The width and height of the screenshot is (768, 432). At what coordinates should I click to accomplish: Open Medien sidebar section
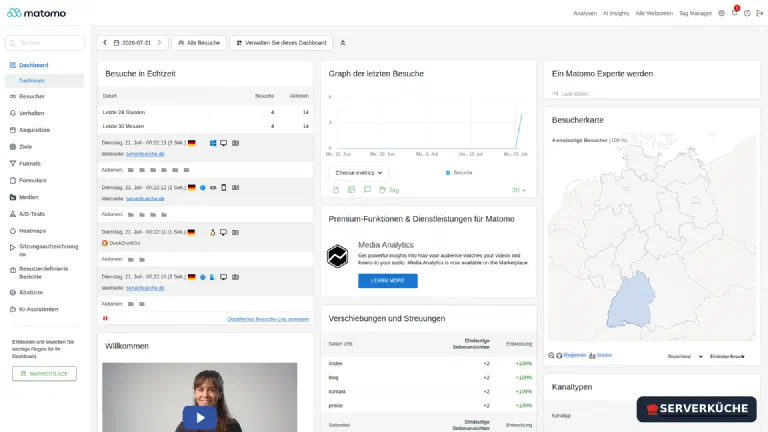[28, 197]
